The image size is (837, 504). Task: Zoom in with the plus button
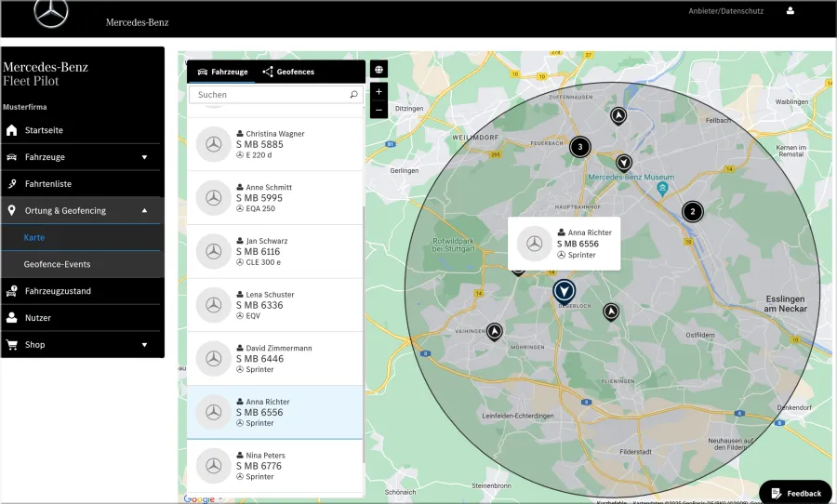click(379, 91)
